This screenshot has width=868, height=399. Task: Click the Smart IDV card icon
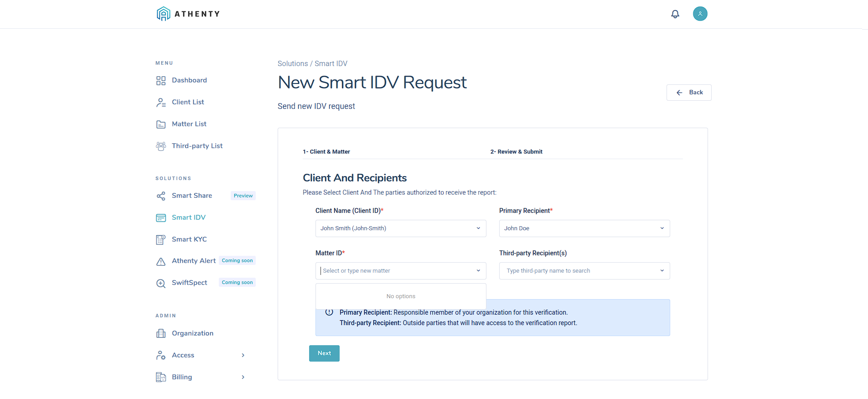(161, 218)
